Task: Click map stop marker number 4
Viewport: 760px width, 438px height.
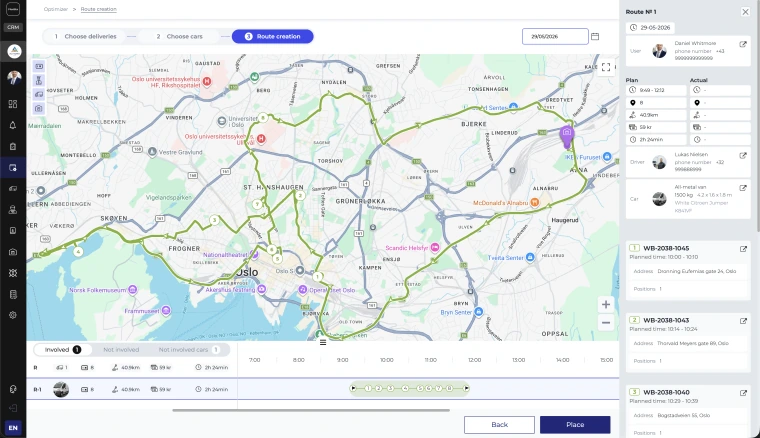Action: point(78,251)
